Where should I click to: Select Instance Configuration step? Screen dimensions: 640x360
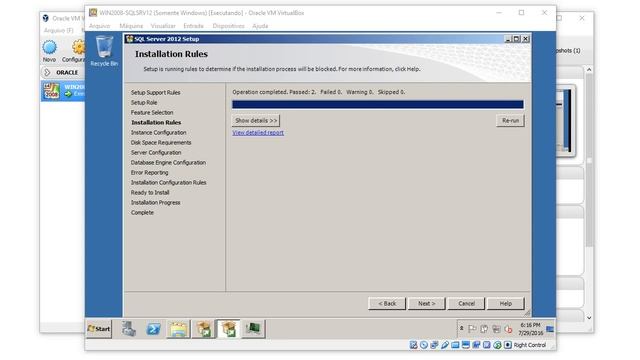coord(158,133)
